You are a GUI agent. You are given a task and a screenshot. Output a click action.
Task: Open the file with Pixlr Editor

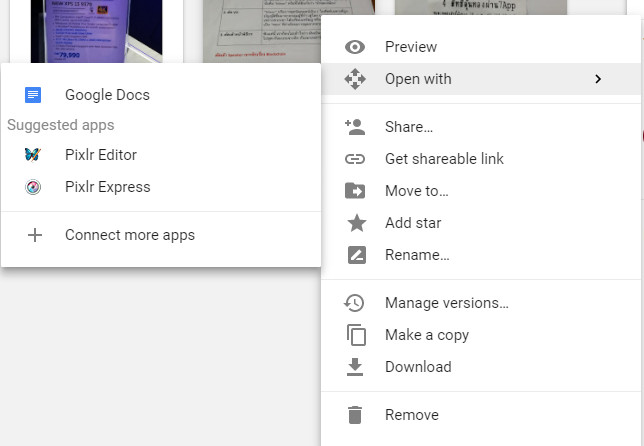(x=161, y=155)
